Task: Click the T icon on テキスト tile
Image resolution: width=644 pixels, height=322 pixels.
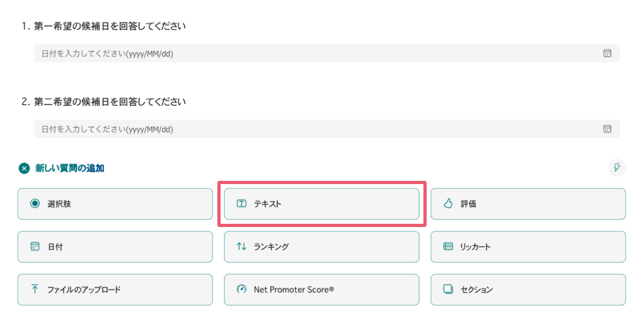Action: tap(242, 203)
